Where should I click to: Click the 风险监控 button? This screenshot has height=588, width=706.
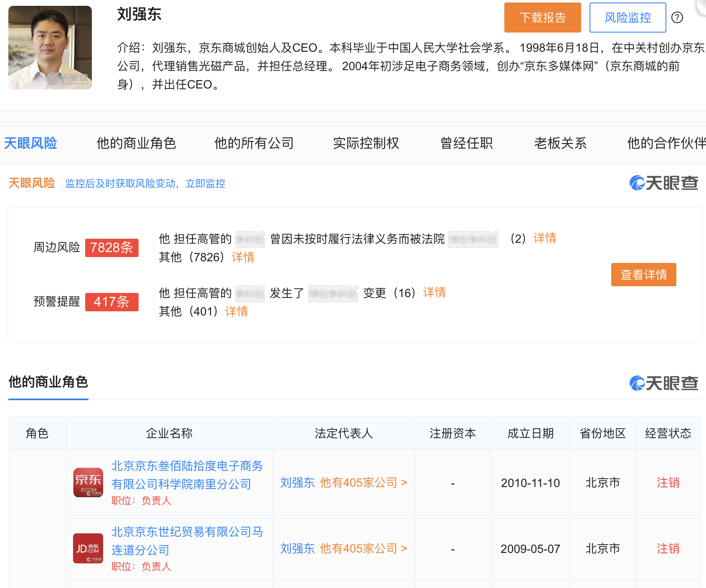pos(628,18)
